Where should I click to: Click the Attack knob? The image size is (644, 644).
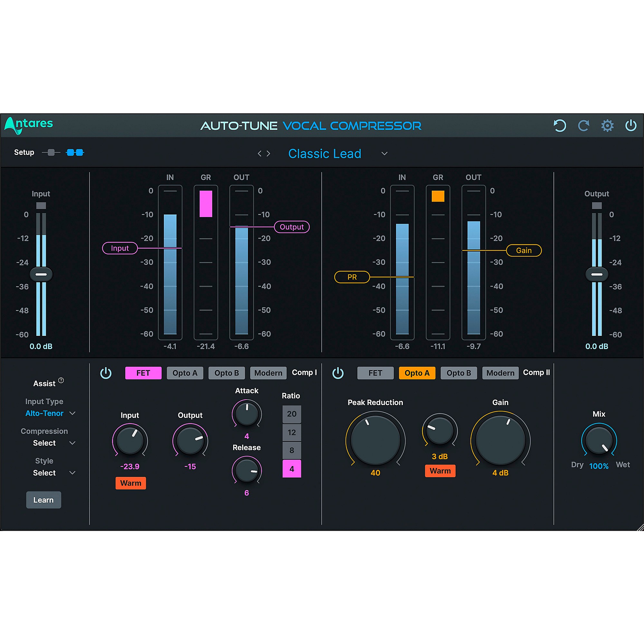pyautogui.click(x=247, y=413)
